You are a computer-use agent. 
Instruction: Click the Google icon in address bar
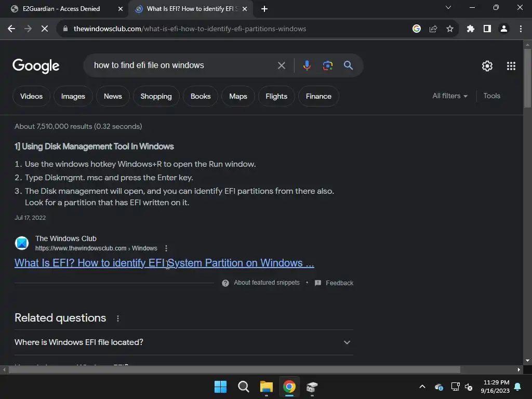tap(416, 29)
